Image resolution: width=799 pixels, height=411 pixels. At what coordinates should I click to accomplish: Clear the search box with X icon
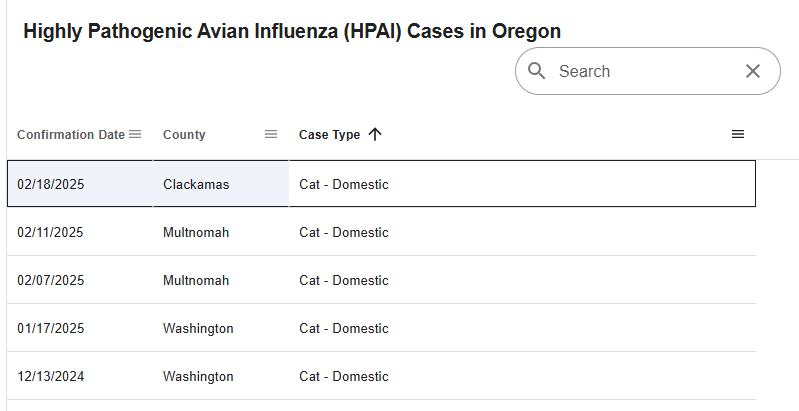tap(753, 71)
